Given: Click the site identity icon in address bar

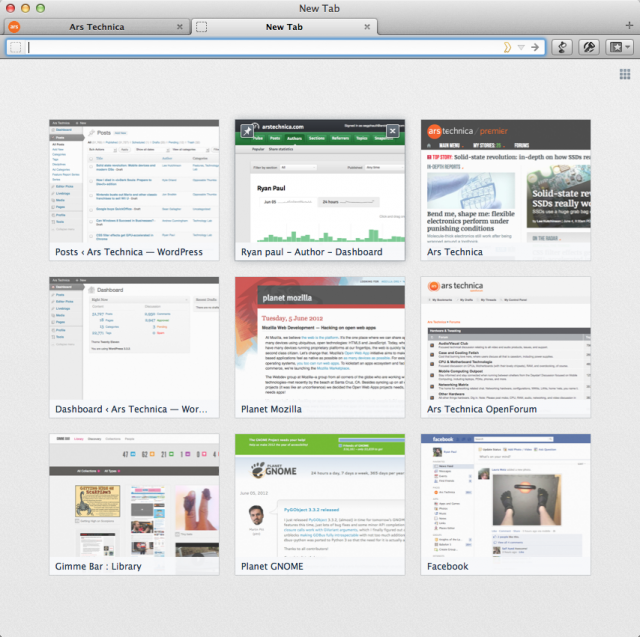Looking at the screenshot, I should [x=16, y=47].
